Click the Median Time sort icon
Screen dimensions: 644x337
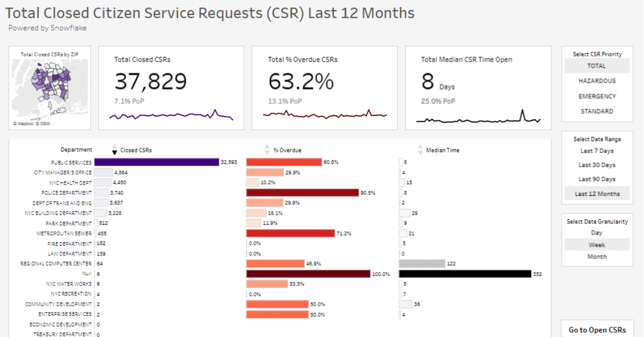[x=420, y=150]
